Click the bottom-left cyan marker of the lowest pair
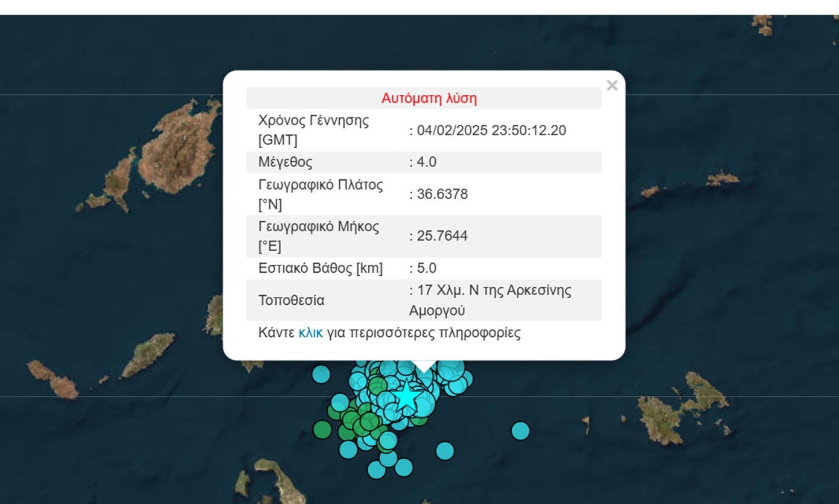 tap(377, 470)
